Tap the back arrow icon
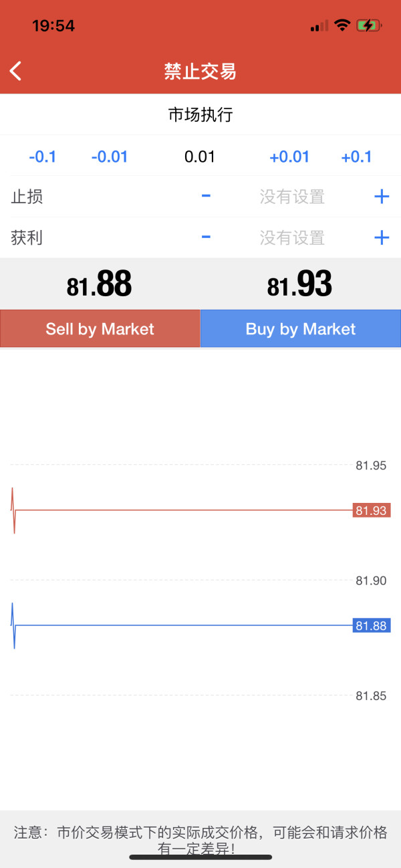Screen dimensions: 401x868 16,71
